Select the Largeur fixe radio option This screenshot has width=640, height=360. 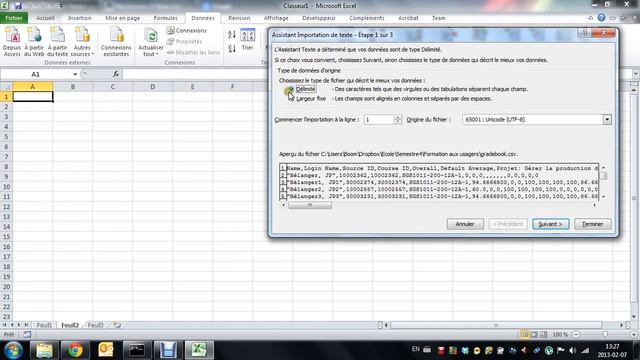(x=291, y=99)
